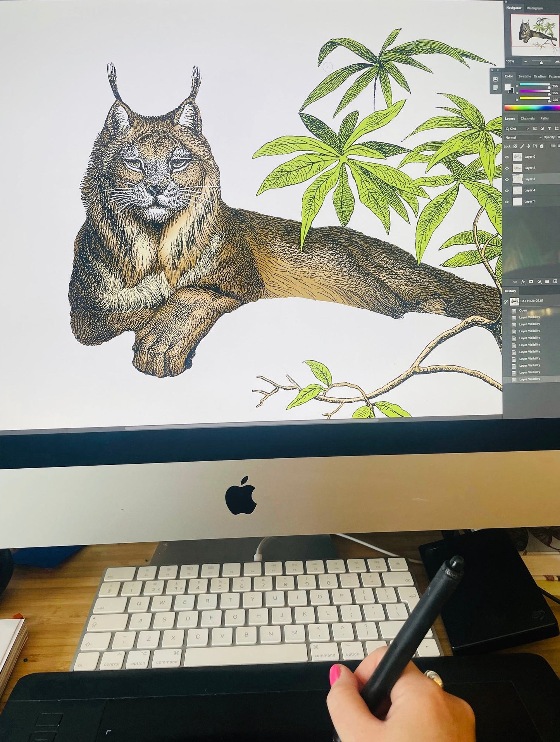Lock image pixels brush icon
560x742 pixels.
(522, 146)
